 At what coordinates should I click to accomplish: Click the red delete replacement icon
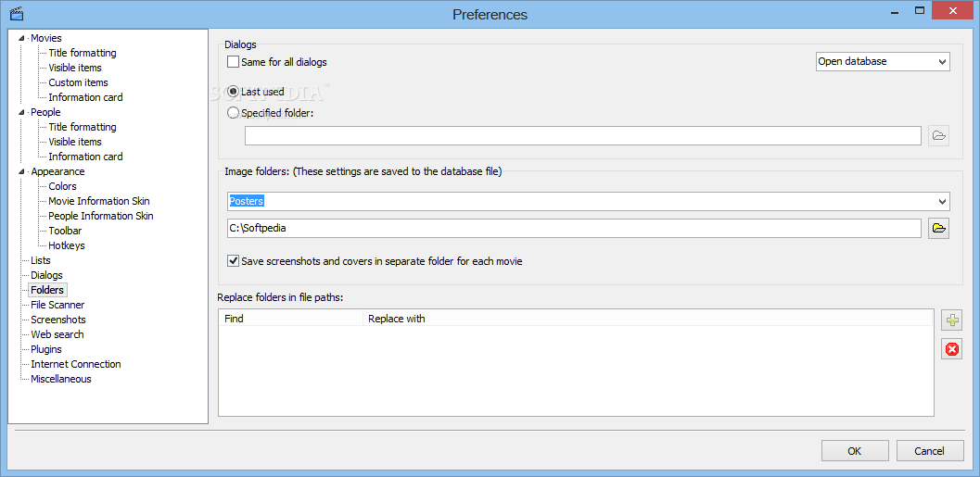951,349
